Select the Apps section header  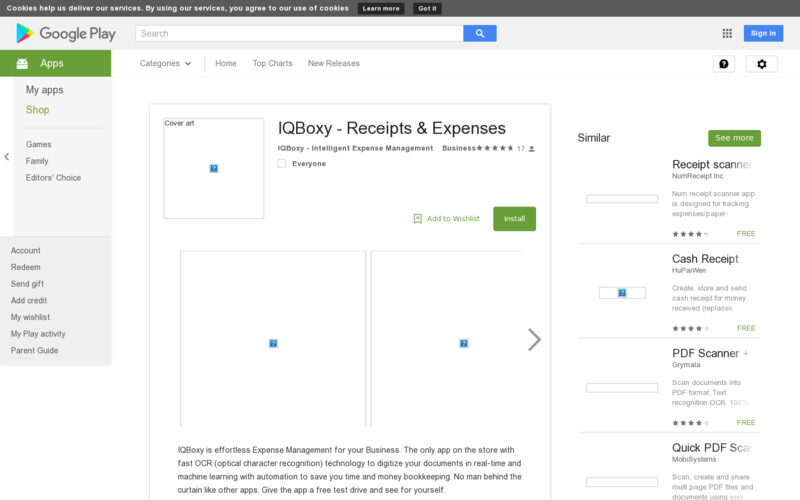coord(56,63)
